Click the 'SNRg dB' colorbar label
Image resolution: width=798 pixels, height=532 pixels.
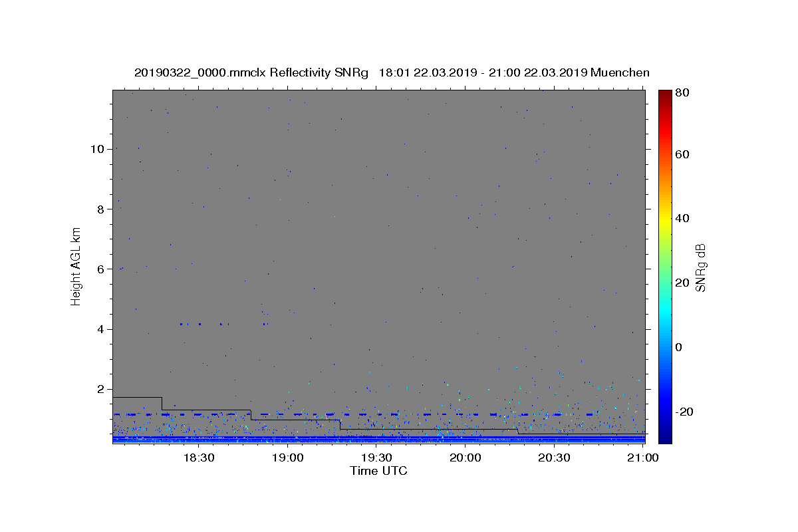click(700, 267)
